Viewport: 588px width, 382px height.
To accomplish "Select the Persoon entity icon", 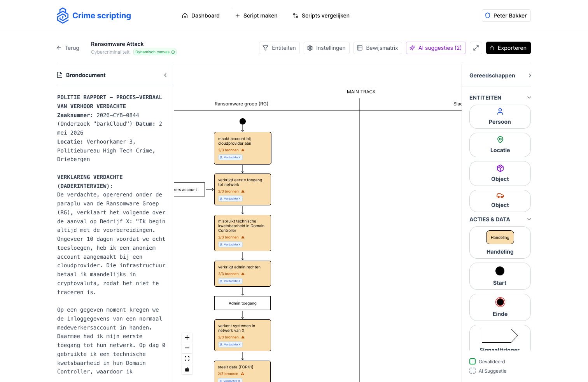I will pos(500,112).
